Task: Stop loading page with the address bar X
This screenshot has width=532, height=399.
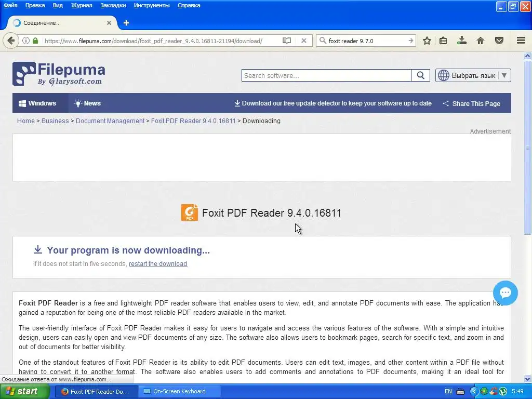Action: coord(304,41)
